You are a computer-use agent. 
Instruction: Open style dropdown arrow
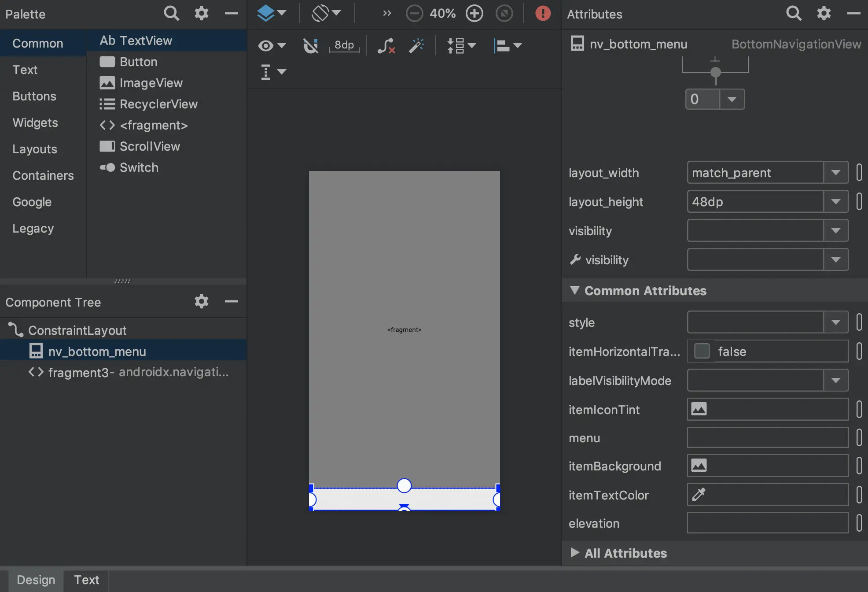(x=835, y=322)
